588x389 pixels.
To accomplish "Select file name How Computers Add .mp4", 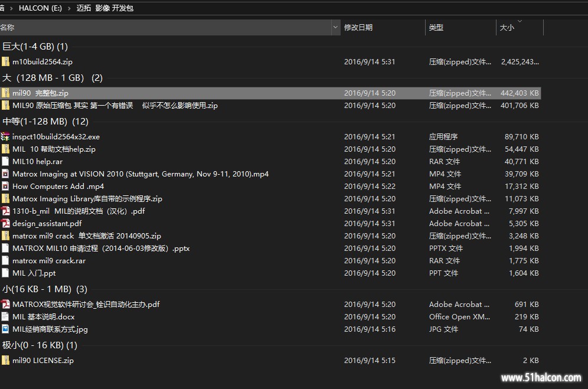I will point(58,186).
